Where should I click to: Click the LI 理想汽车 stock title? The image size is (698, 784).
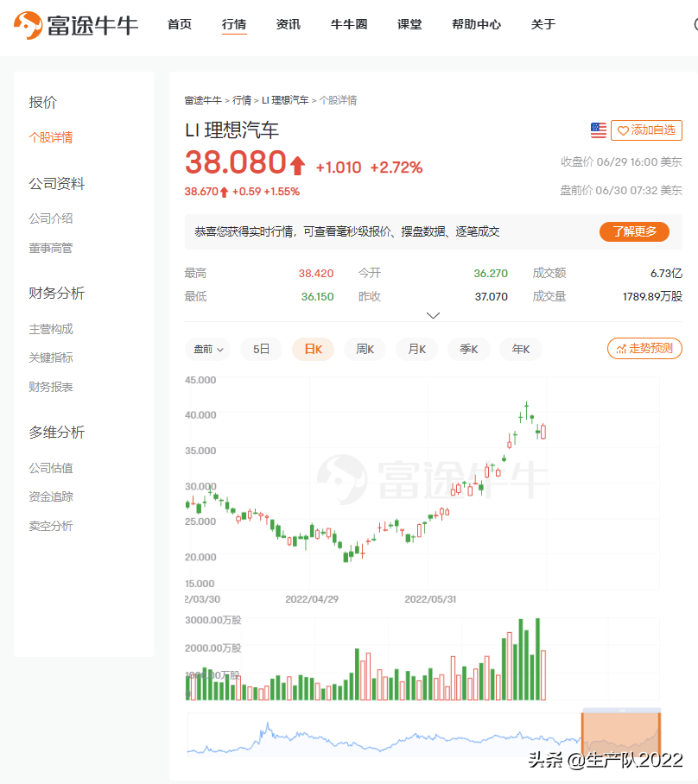tap(232, 130)
